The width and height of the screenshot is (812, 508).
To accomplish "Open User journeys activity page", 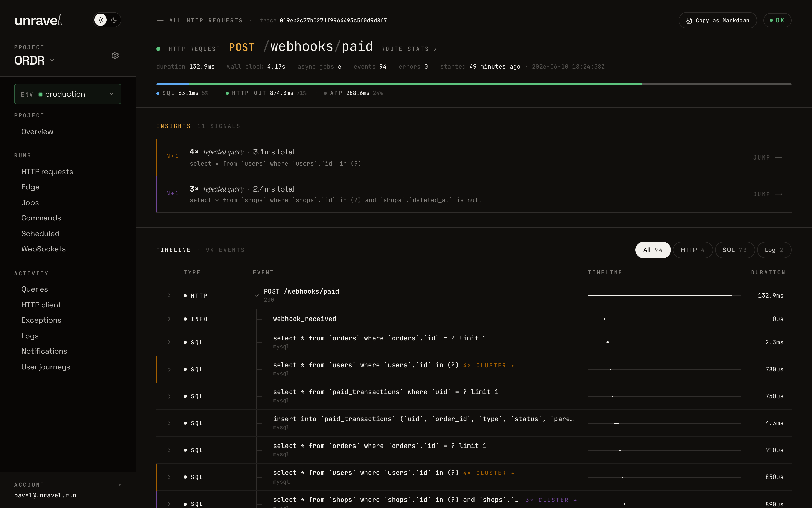I will coord(46,367).
